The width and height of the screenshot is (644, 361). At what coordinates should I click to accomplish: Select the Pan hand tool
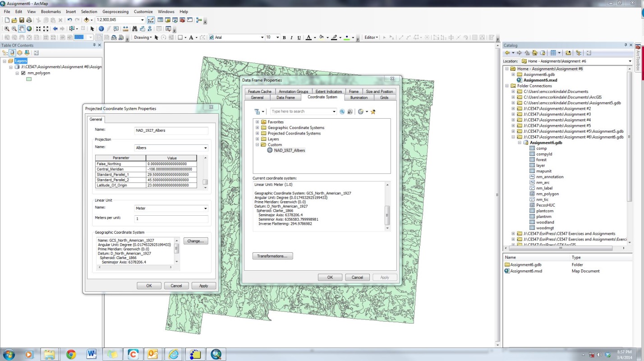22,28
